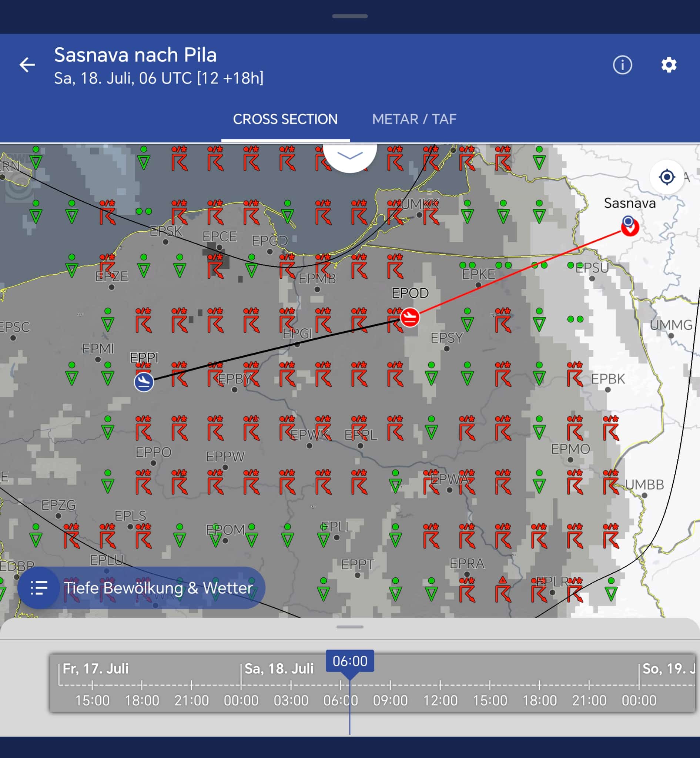Viewport: 700px width, 758px height.
Task: Open the route info icon
Action: [x=622, y=65]
